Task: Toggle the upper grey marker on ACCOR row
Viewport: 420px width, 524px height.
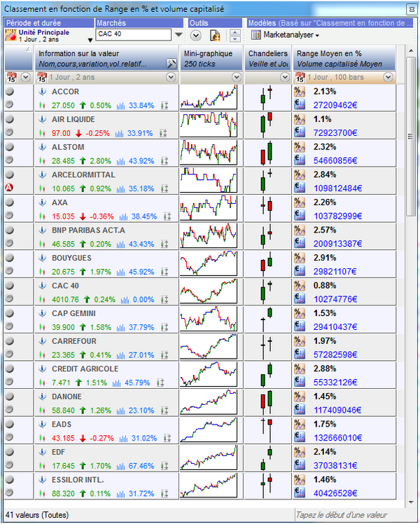Action: tap(9, 91)
